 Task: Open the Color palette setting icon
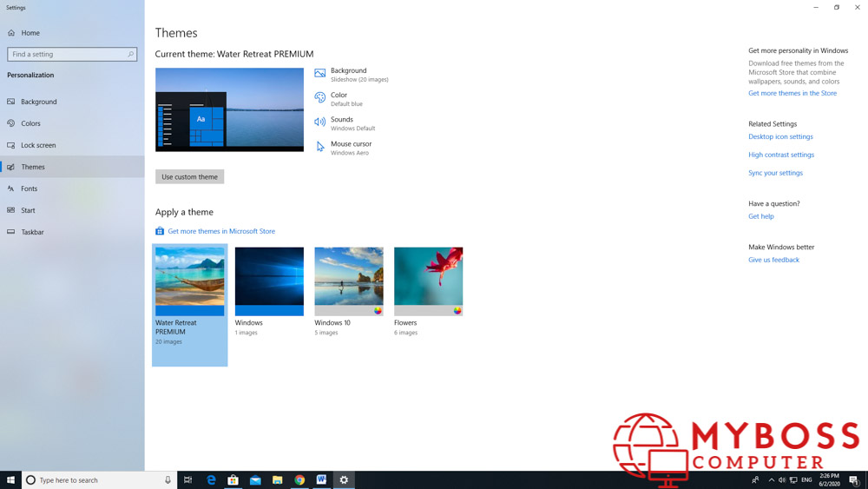pos(320,98)
